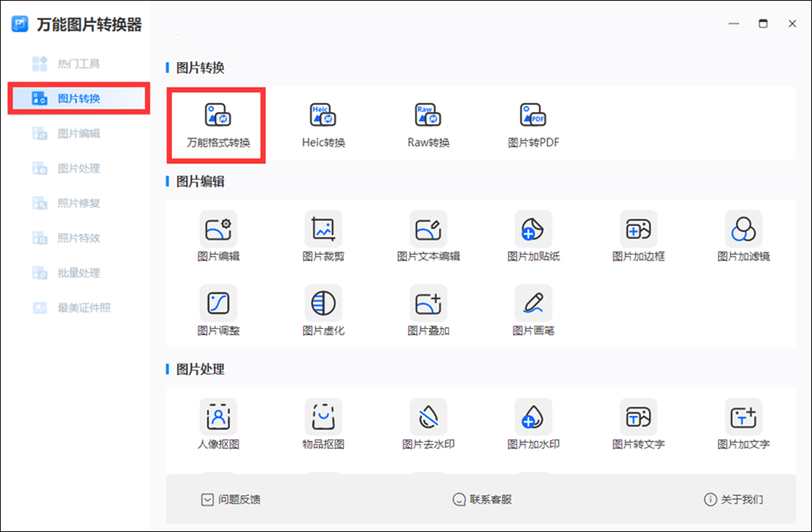Open the 图片虚化 blur tool

click(x=322, y=309)
